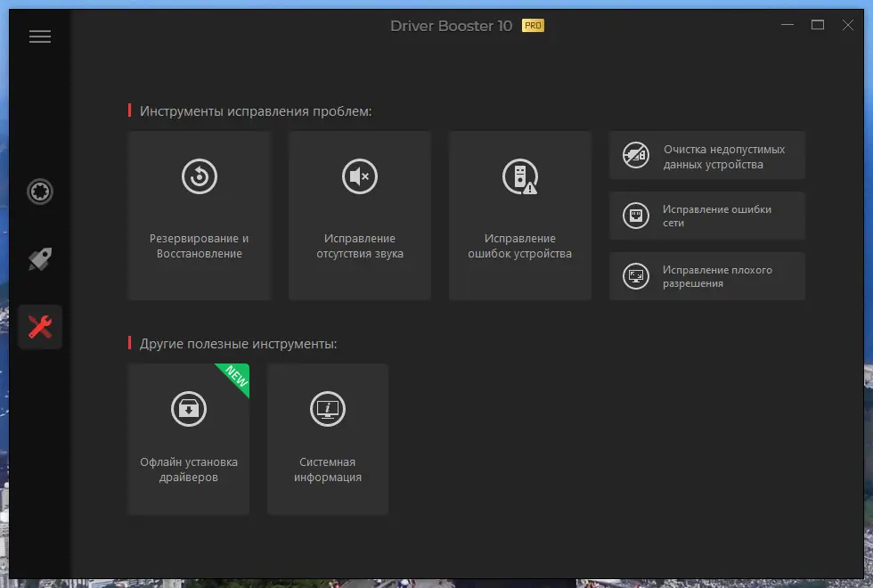Viewport: 873px width, 588px height.
Task: Open Офлайн установка драйверов
Action: coord(189,439)
